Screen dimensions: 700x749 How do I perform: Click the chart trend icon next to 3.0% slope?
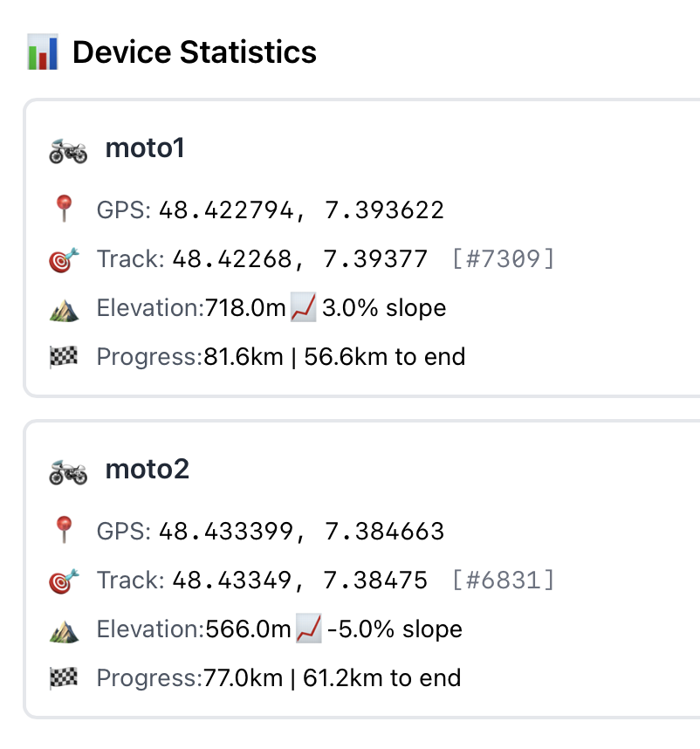(303, 307)
